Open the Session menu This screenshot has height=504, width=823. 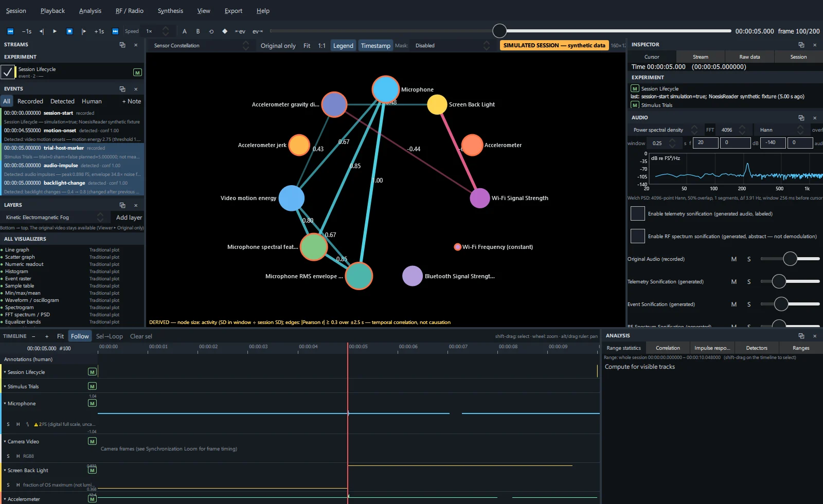(16, 11)
